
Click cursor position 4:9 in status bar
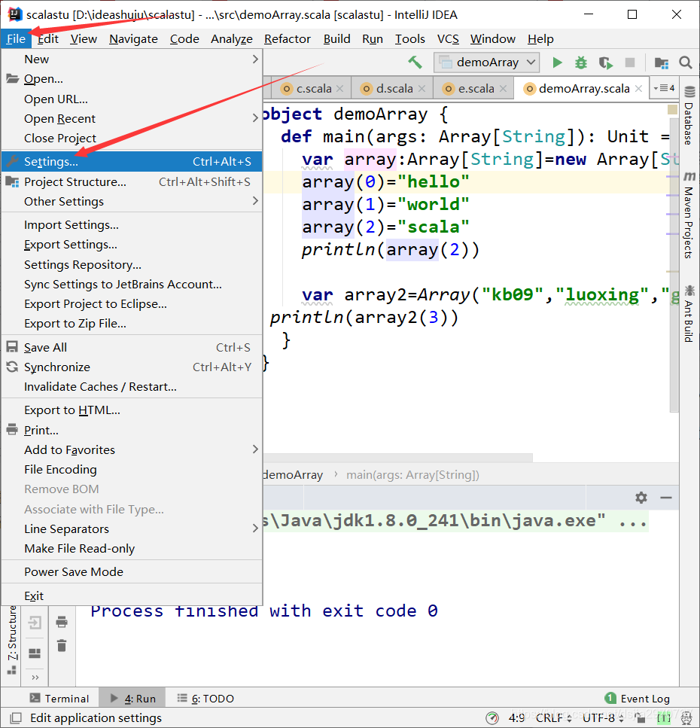(x=516, y=718)
